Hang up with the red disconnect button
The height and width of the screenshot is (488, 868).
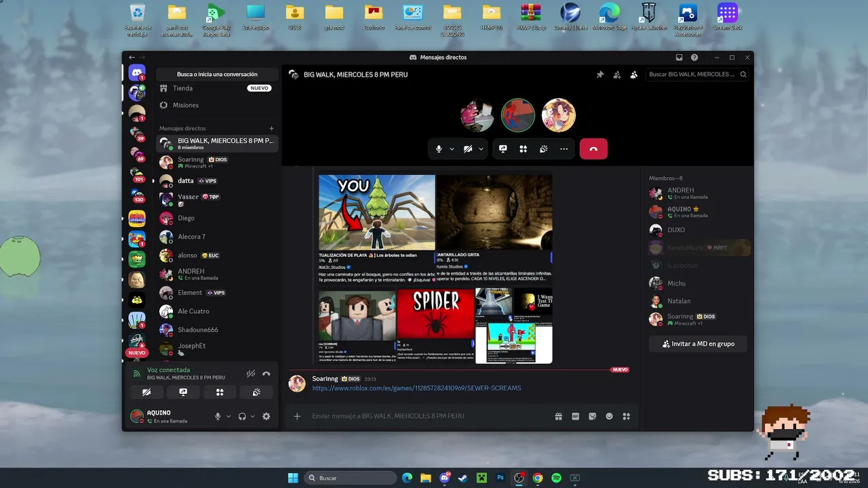coord(593,149)
